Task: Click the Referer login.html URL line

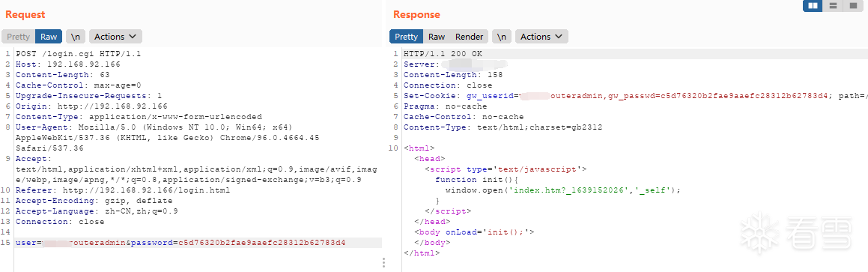Action: click(123, 190)
